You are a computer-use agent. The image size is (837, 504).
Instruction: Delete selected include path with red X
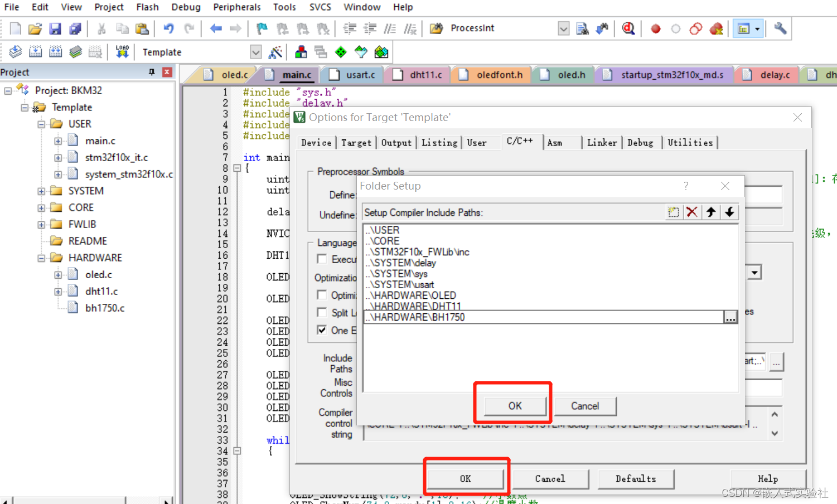click(692, 212)
